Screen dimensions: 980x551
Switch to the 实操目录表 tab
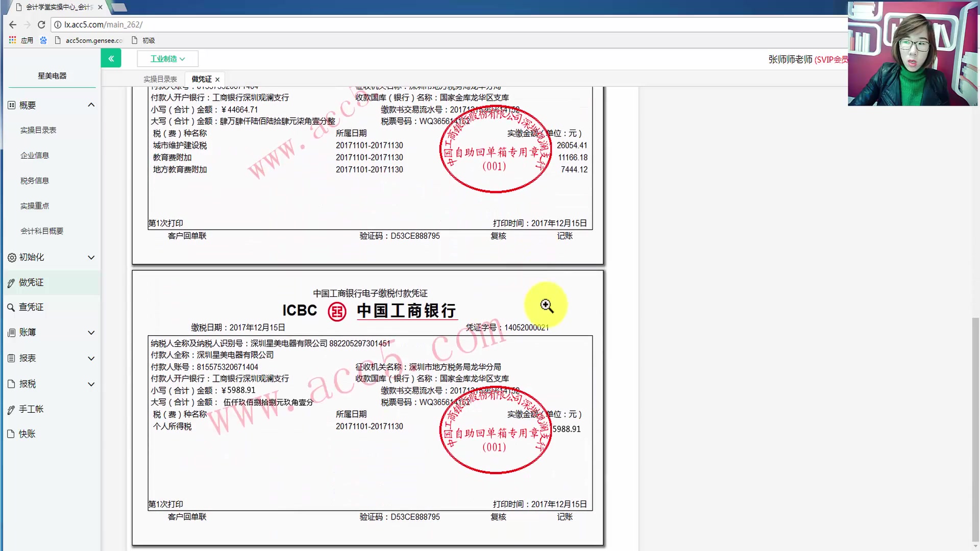(x=160, y=79)
